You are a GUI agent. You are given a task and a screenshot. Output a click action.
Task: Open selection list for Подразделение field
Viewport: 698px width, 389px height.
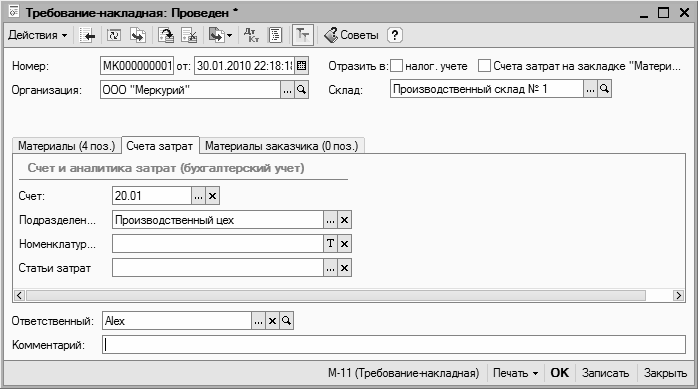tap(330, 220)
